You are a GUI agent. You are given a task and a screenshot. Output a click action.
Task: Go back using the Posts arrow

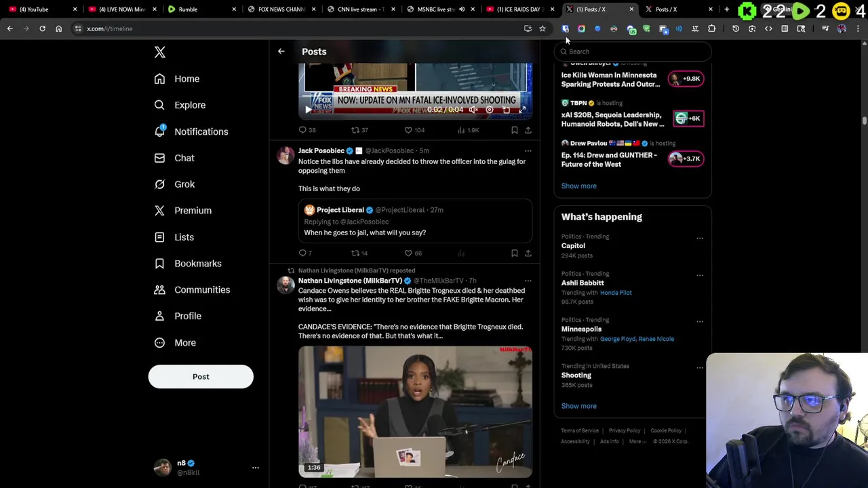coord(281,52)
